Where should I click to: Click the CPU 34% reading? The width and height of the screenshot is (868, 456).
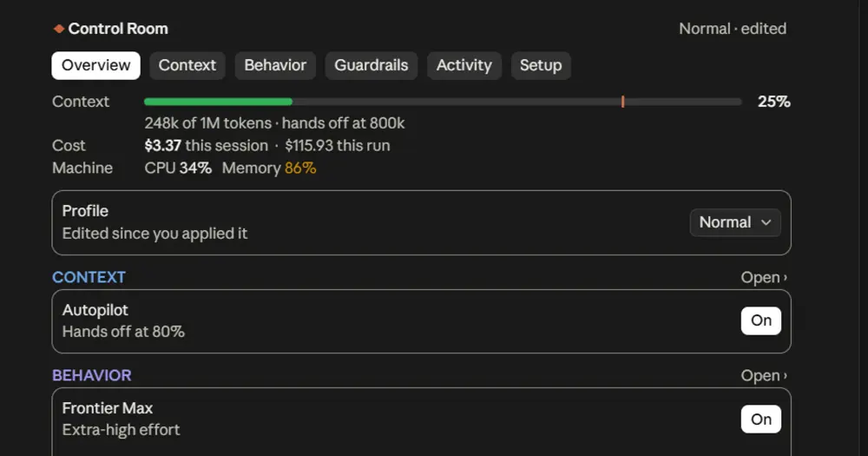click(178, 168)
